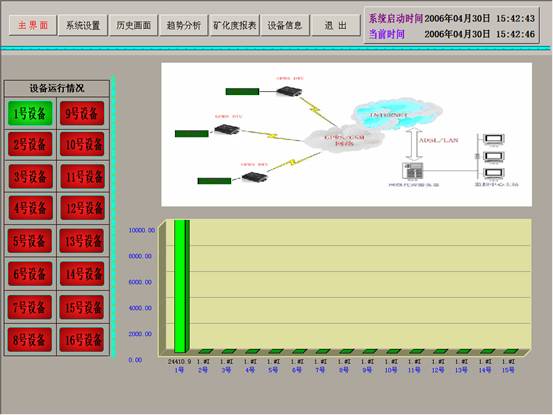The image size is (553, 415).
Task: Open the 系统设置 tab
Action: [83, 25]
